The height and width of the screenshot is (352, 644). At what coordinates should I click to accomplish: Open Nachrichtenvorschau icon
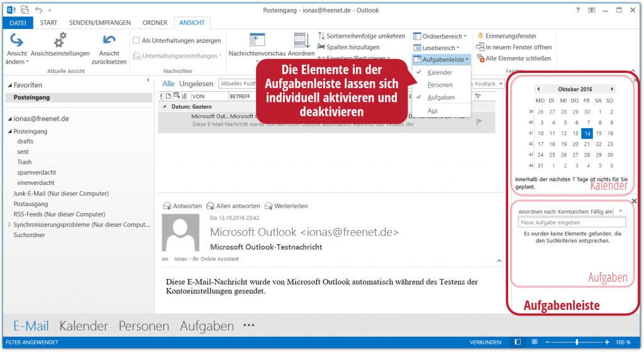click(x=257, y=40)
